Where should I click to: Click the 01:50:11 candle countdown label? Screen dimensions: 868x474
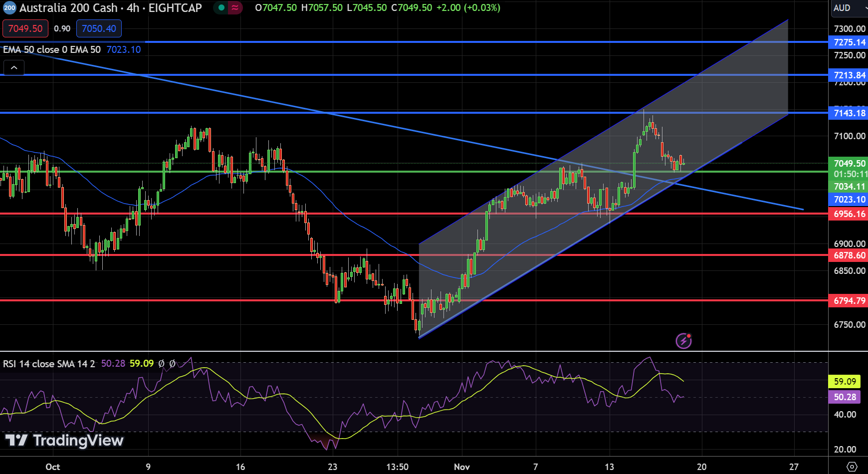pyautogui.click(x=850, y=175)
